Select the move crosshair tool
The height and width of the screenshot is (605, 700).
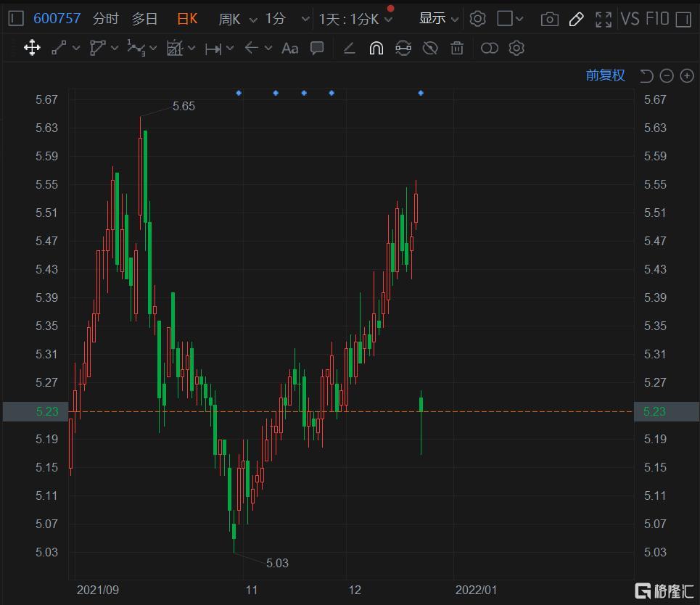point(32,47)
